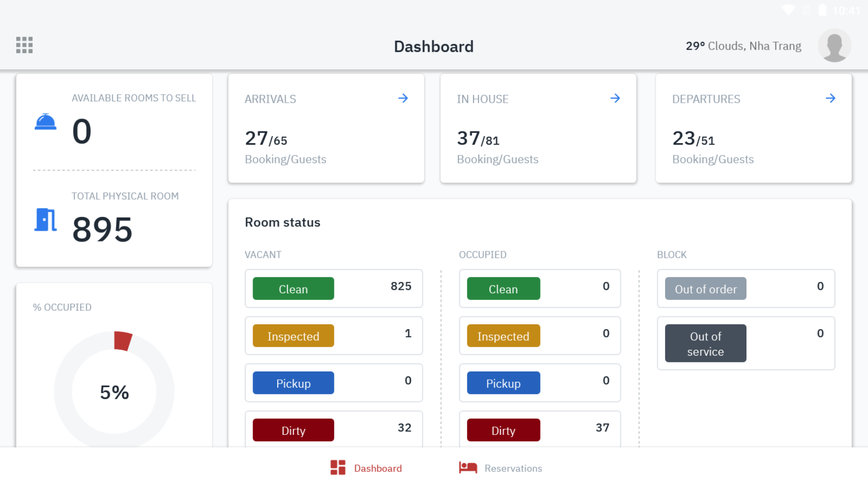Switch to the Reservations tab

tap(513, 468)
